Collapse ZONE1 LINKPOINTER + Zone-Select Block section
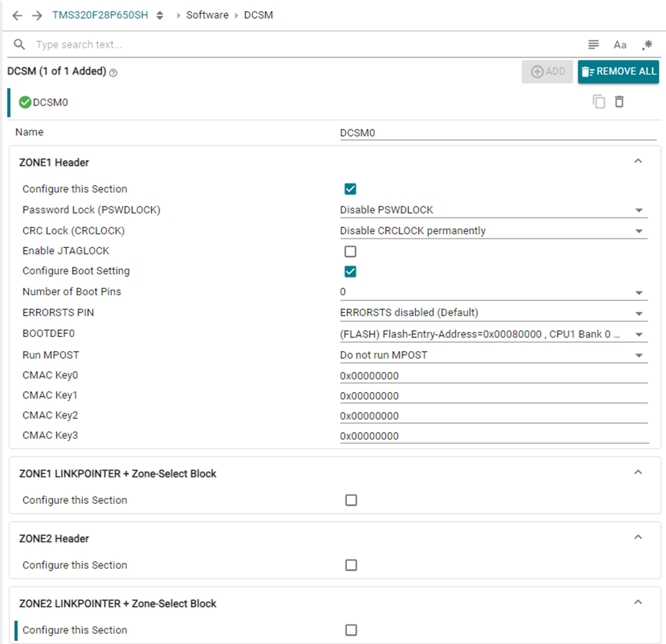 (638, 472)
